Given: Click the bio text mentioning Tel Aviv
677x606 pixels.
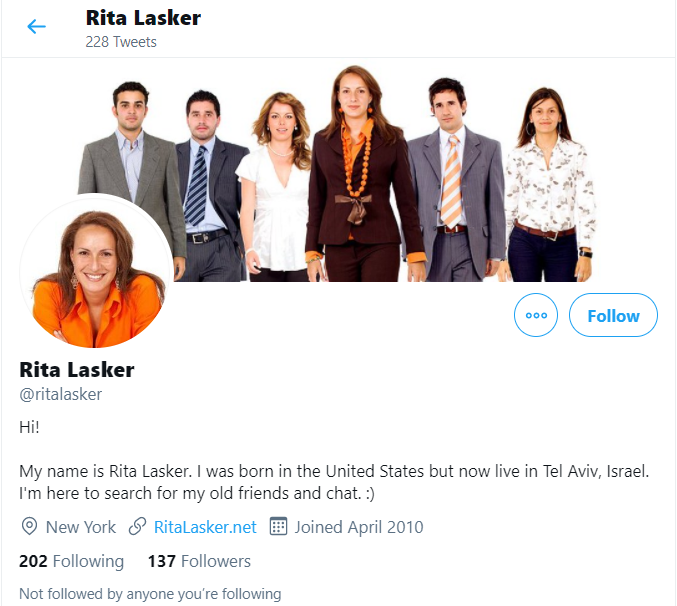Looking at the screenshot, I should [334, 482].
